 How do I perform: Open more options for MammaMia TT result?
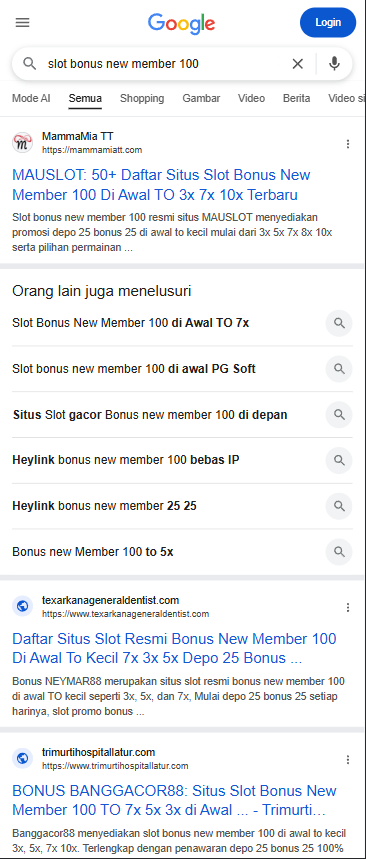[347, 144]
